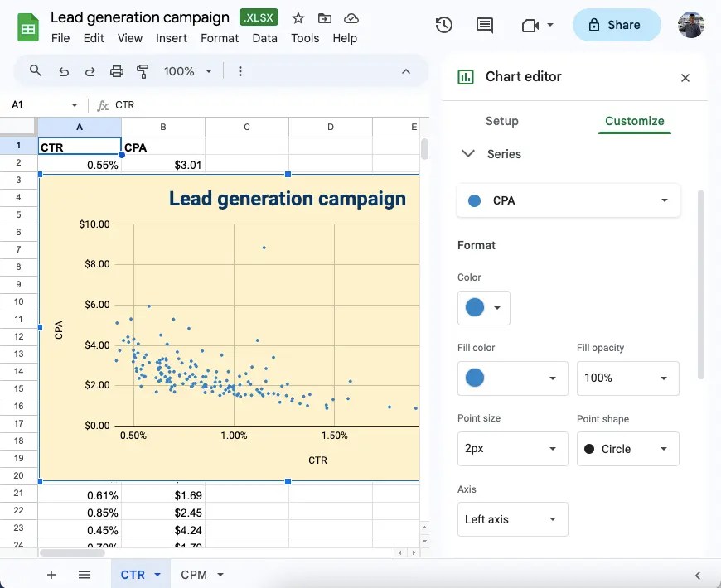This screenshot has height=588, width=721.
Task: Open the Point shape dropdown
Action: point(627,448)
